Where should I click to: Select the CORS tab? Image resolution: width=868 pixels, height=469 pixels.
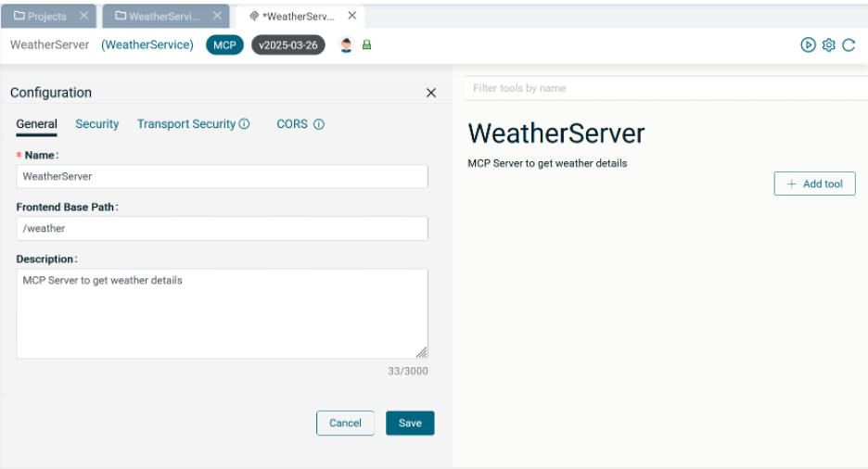292,124
